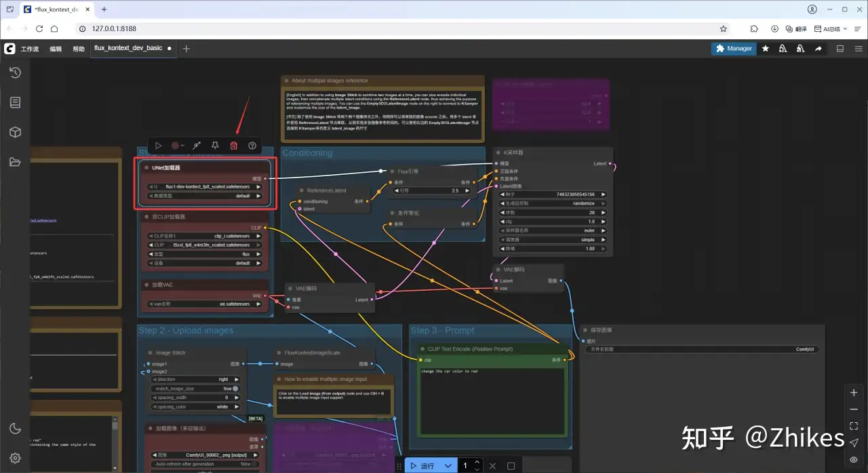The width and height of the screenshot is (868, 473).
Task: Click the first unload models icon
Action: click(783, 49)
